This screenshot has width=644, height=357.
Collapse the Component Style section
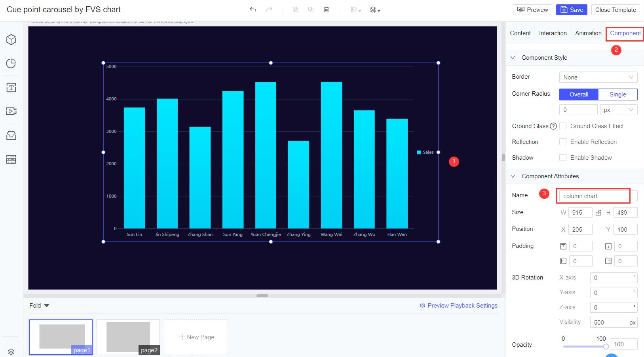pyautogui.click(x=513, y=57)
